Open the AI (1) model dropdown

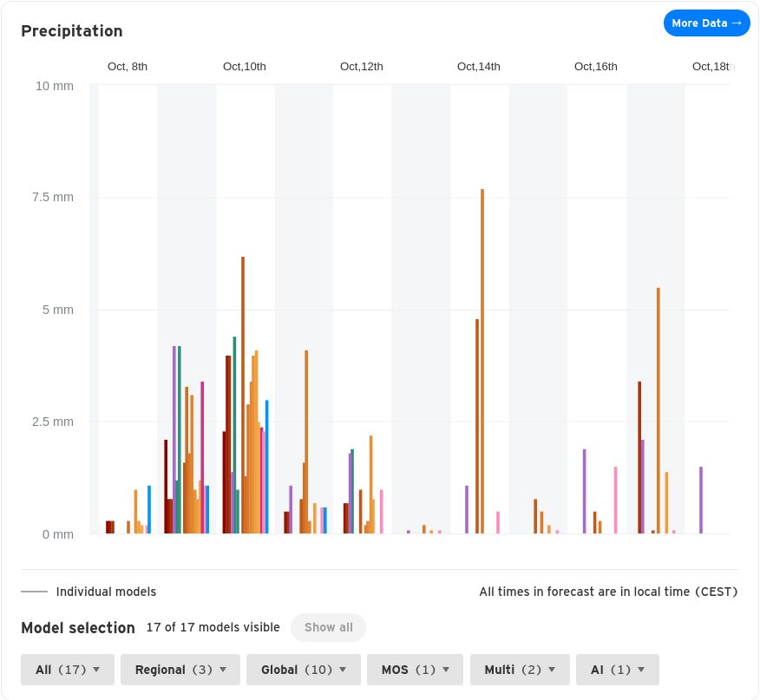(x=618, y=670)
